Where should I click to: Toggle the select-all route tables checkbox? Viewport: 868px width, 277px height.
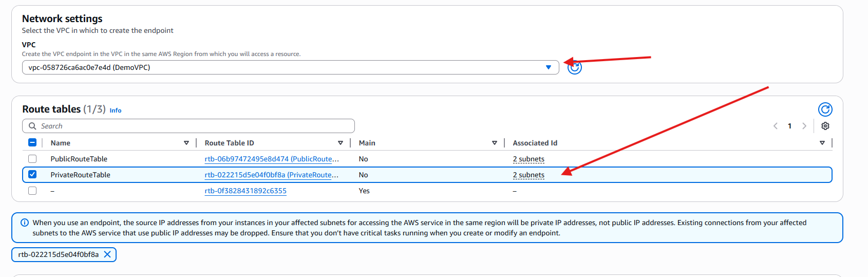tap(32, 143)
